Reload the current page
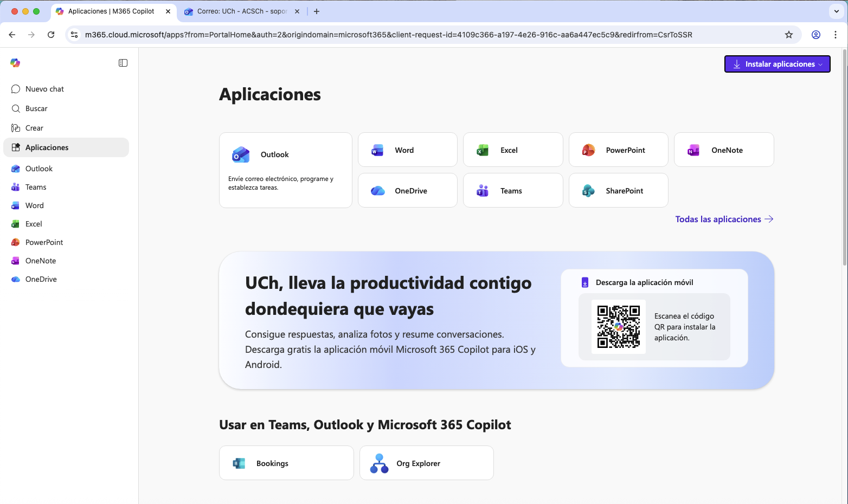Screen dimensions: 848x504 [51, 35]
